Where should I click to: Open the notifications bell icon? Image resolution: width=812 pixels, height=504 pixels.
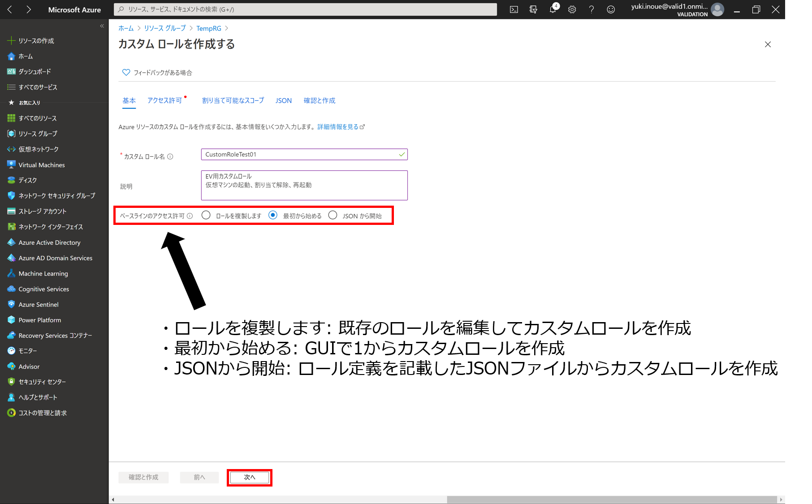[x=553, y=9]
